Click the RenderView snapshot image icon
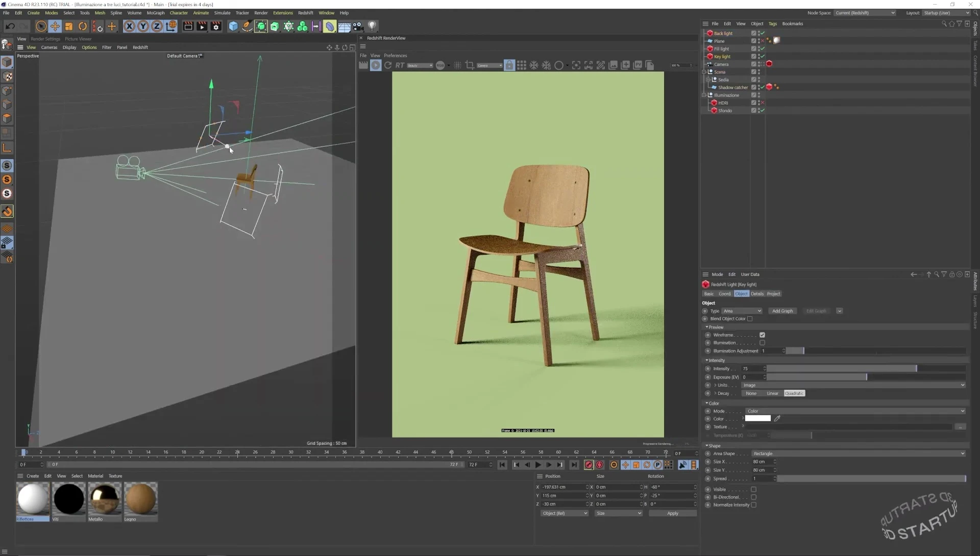This screenshot has width=980, height=556. [x=613, y=65]
